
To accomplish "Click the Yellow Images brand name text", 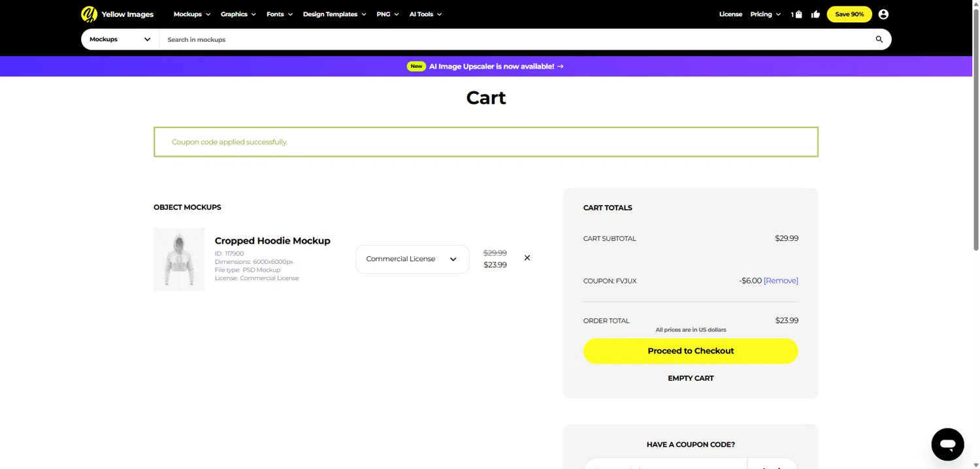I will [127, 14].
